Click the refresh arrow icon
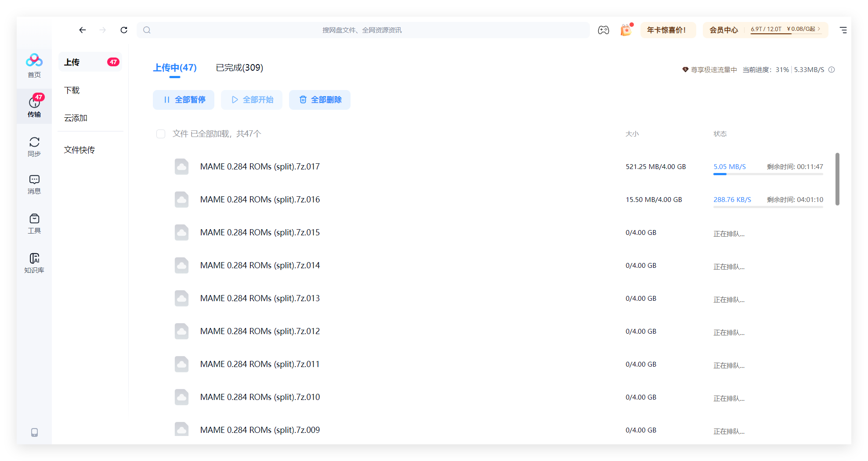868x461 pixels. (x=124, y=30)
